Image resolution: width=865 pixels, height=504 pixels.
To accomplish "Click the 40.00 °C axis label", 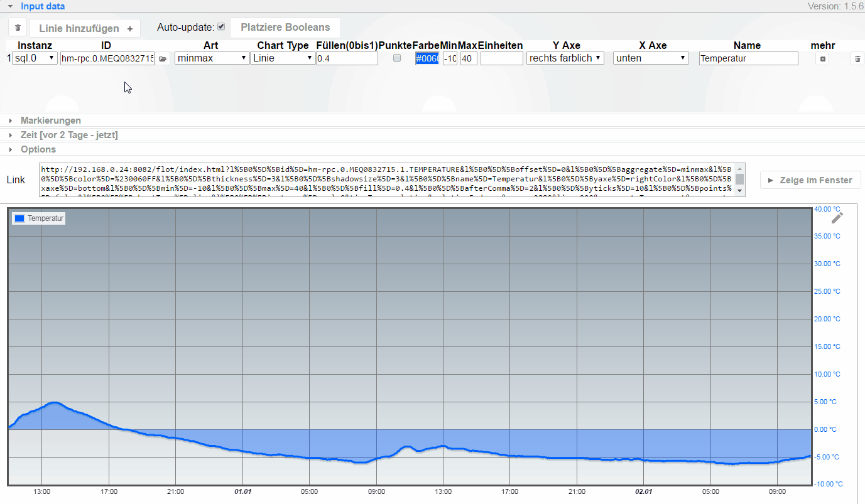I will tap(827, 209).
